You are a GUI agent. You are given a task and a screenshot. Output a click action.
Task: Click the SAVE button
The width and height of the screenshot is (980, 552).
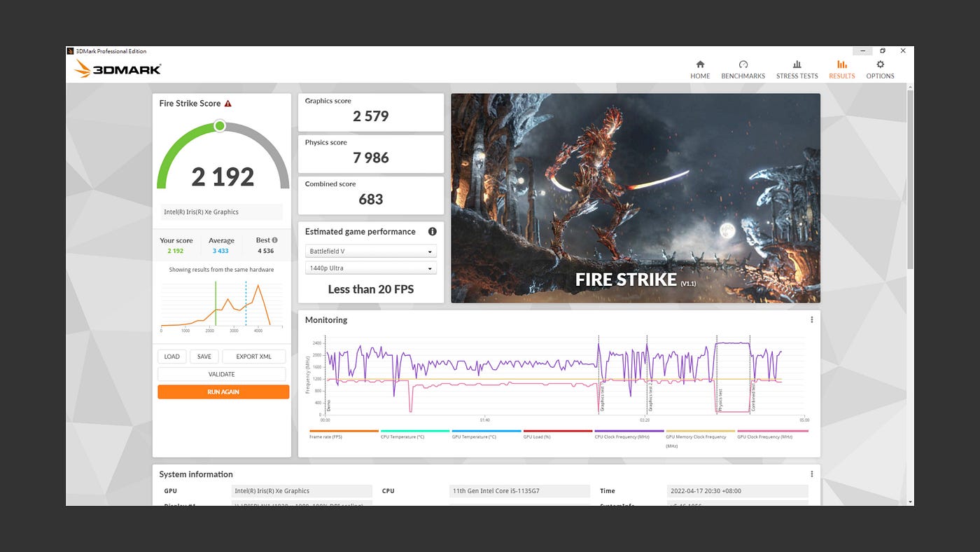(204, 357)
